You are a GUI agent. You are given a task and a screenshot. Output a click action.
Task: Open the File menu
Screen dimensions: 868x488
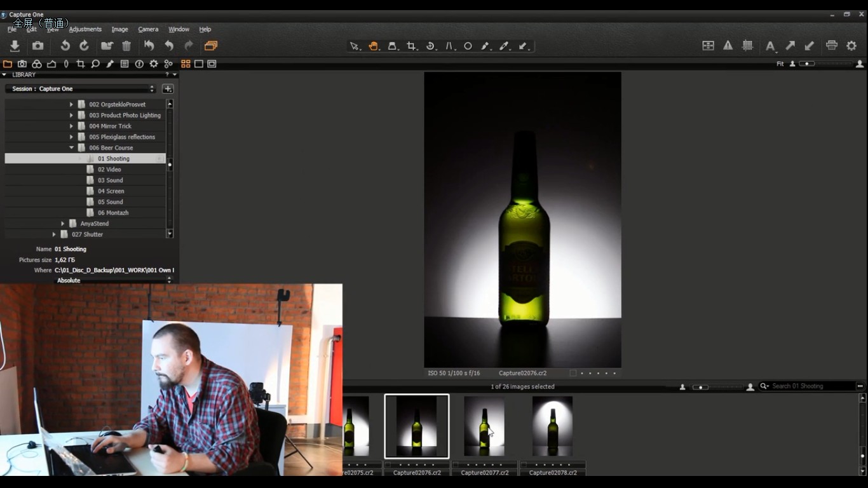click(x=12, y=29)
